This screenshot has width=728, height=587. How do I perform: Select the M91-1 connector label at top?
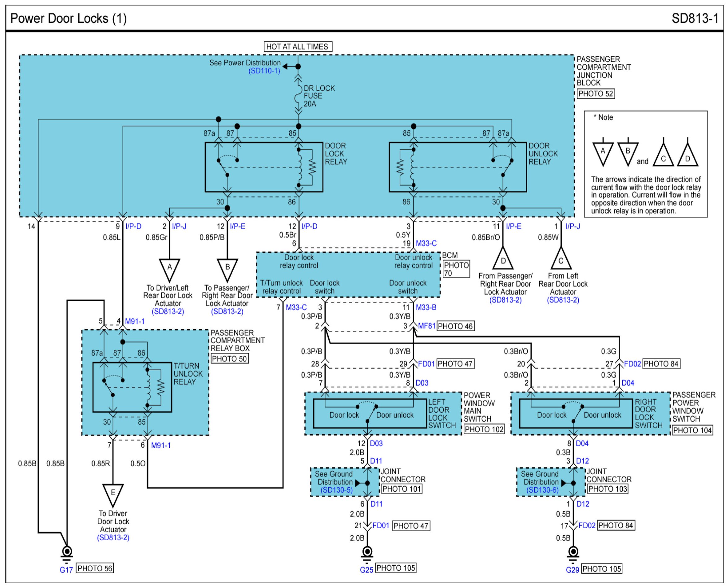point(134,322)
